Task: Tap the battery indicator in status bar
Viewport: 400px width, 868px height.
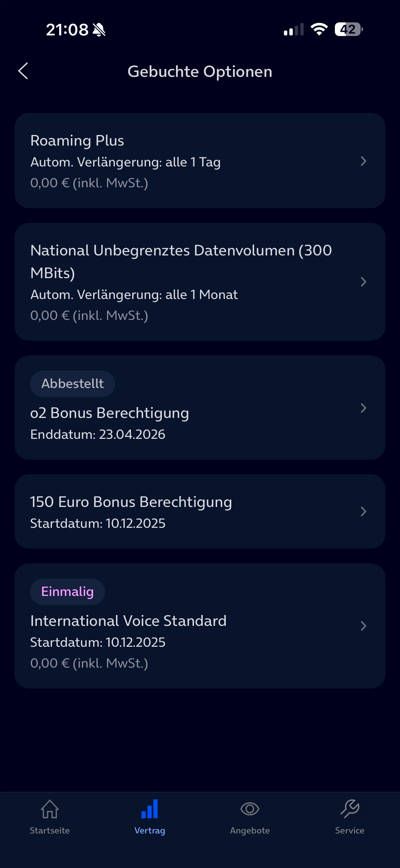Action: click(348, 29)
